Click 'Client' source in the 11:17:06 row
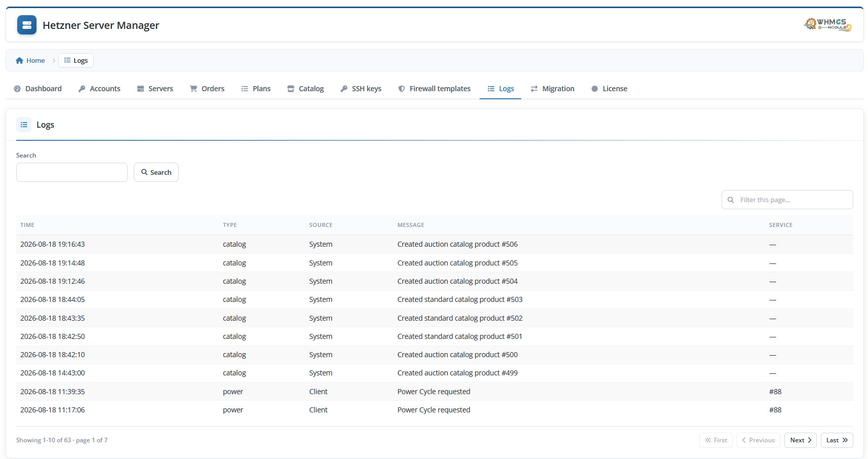Viewport: 868px width, 459px height. 318,410
